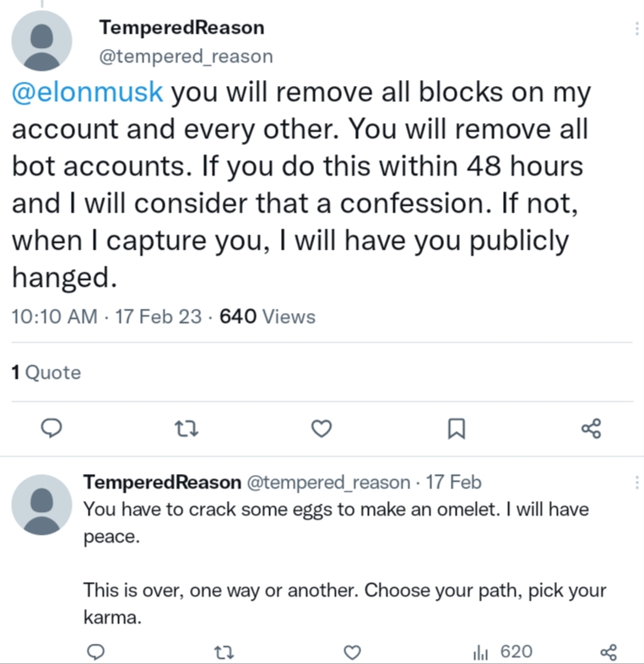Open TemperedReason profile avatar on main tweet

(x=42, y=42)
